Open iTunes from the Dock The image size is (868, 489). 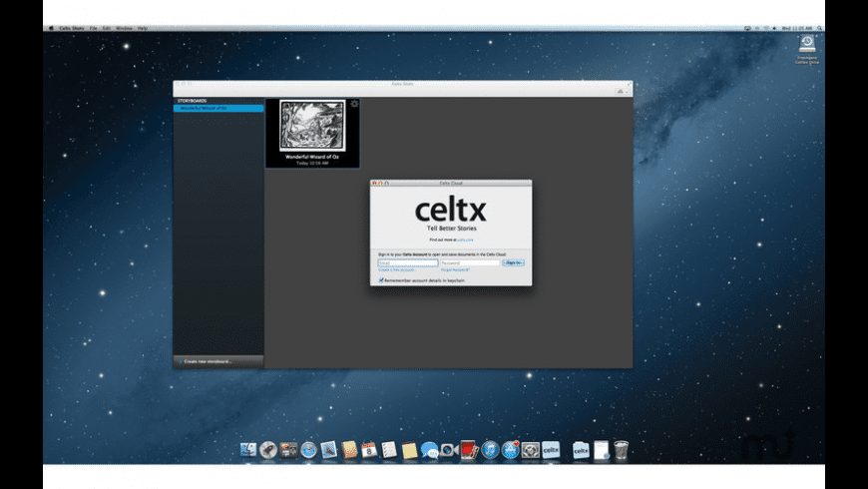(490, 450)
